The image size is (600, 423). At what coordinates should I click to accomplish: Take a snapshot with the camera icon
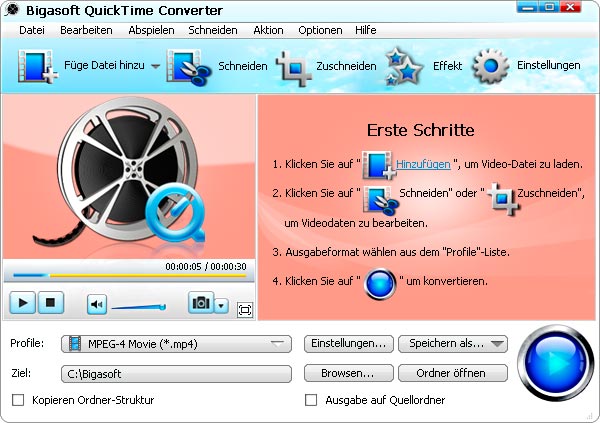click(201, 303)
